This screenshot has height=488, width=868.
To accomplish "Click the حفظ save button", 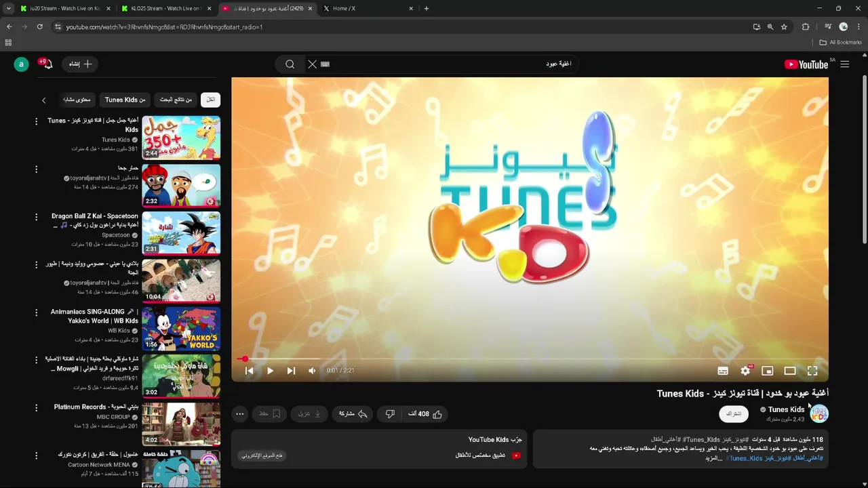I will [269, 414].
